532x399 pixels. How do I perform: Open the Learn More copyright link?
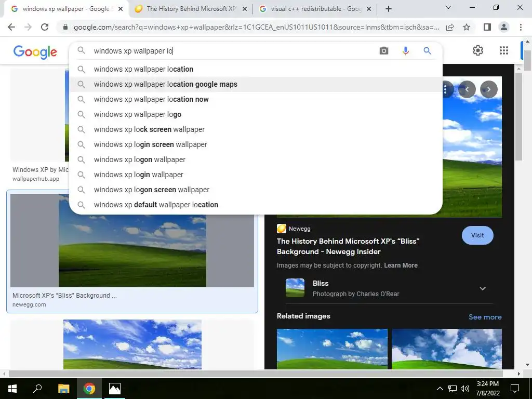(x=401, y=265)
